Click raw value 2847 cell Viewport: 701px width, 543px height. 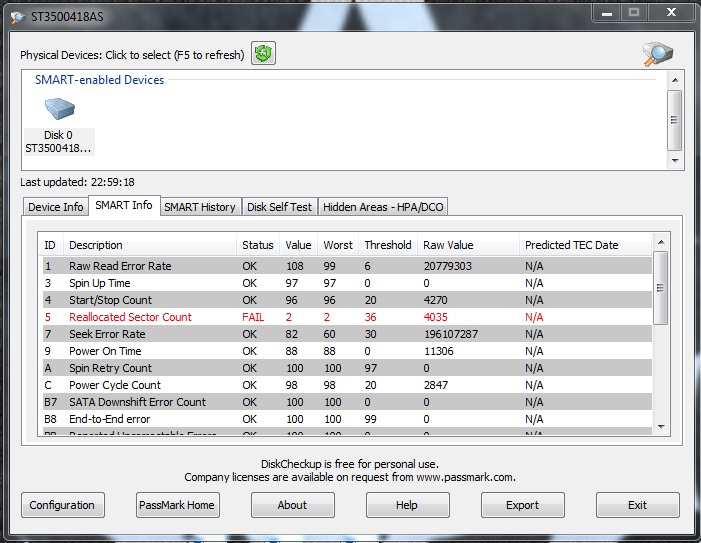click(x=435, y=385)
